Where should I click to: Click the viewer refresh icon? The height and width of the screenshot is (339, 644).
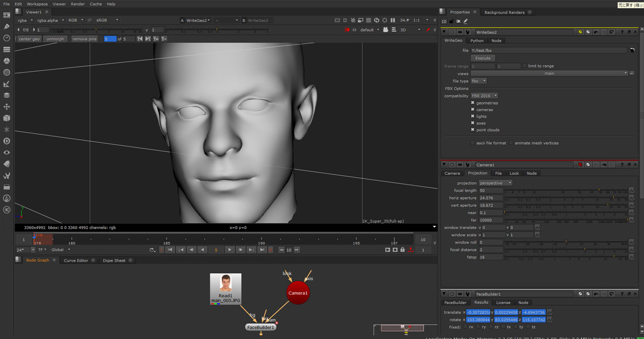tap(376, 20)
